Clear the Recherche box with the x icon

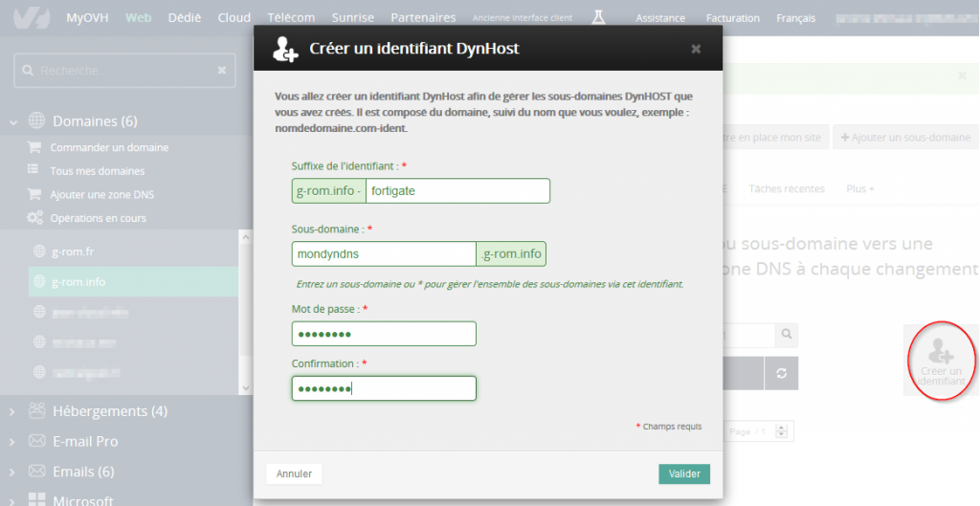[222, 71]
